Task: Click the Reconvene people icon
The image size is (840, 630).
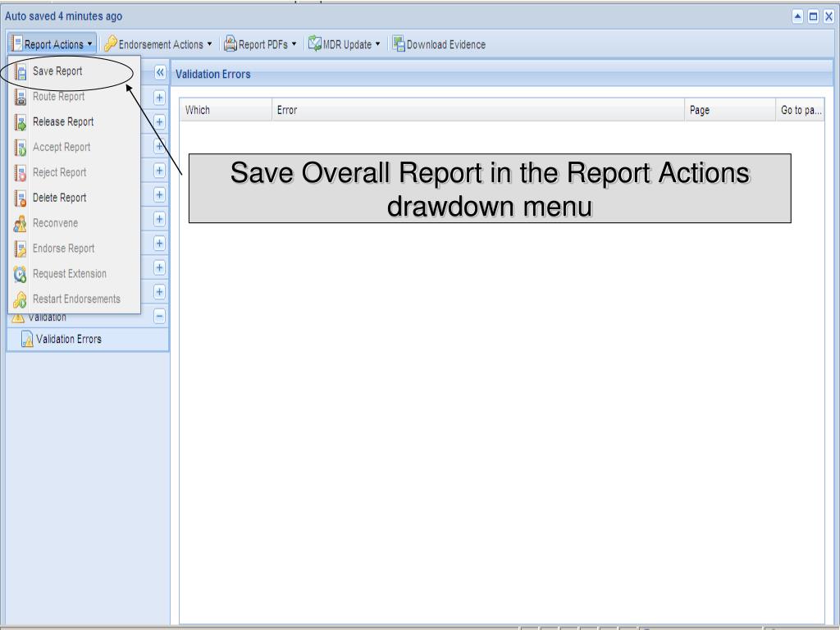Action: [x=21, y=223]
